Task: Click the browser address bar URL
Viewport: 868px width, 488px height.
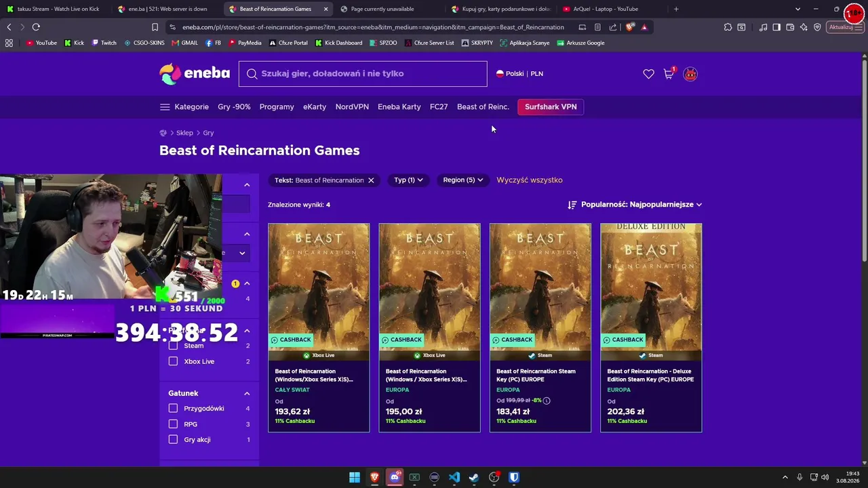Action: (x=373, y=27)
